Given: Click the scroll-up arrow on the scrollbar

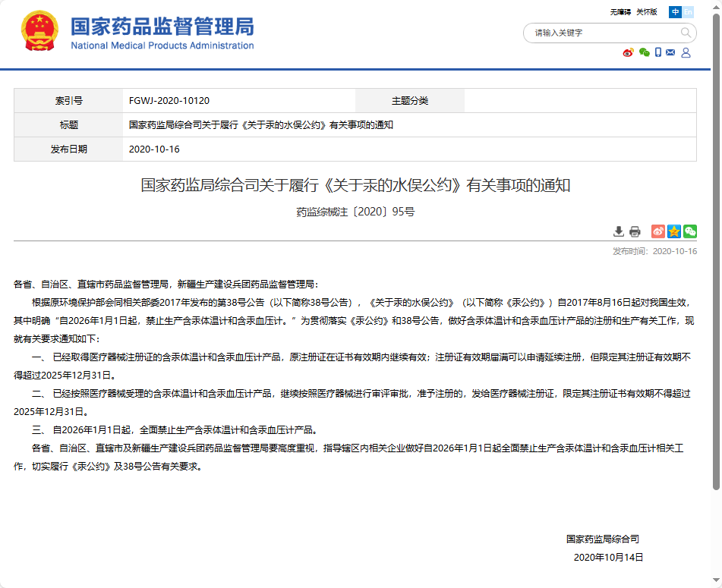Looking at the screenshot, I should coord(715,5).
